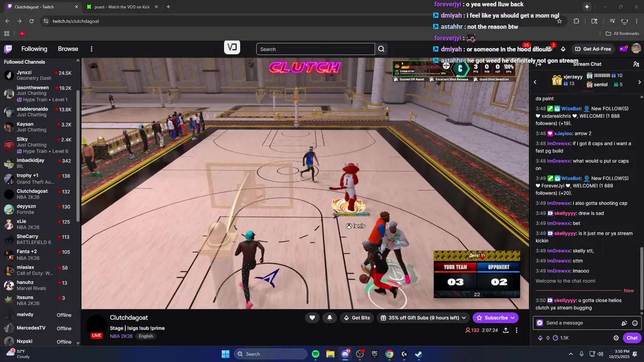
Task: Click the Twitch search input field
Action: pyautogui.click(x=315, y=49)
